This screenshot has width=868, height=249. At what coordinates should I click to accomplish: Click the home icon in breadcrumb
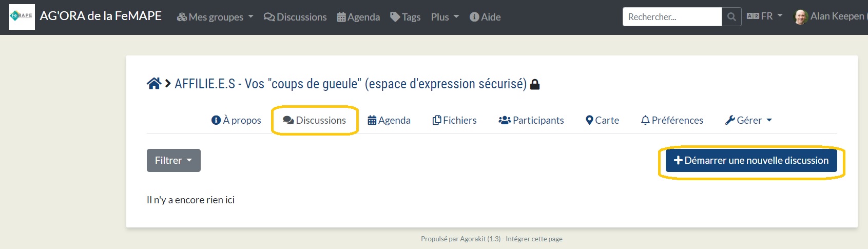tap(154, 84)
